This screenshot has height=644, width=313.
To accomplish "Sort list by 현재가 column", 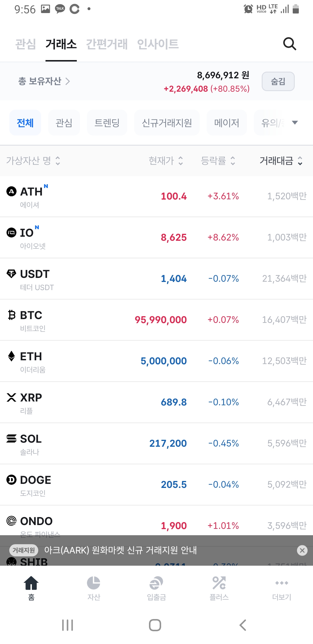I will coord(166,161).
